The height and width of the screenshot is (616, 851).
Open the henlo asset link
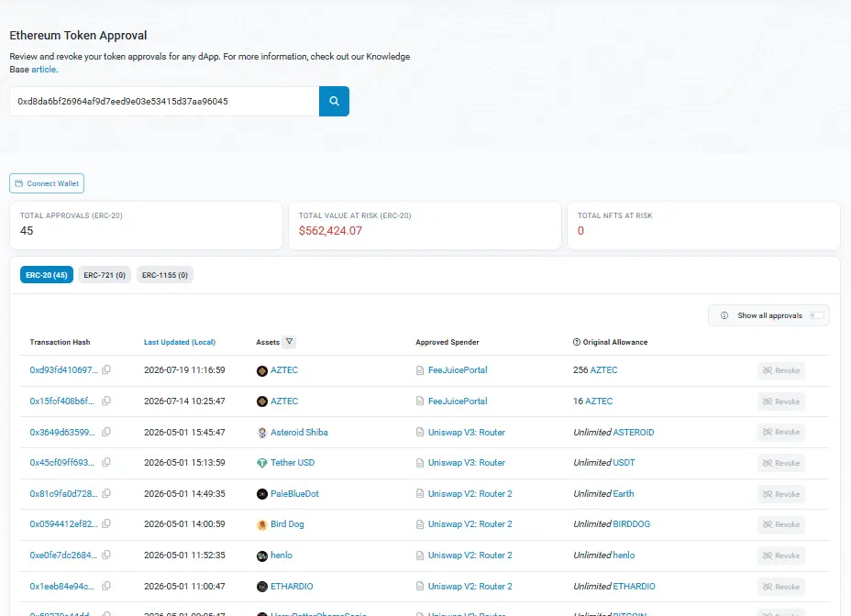282,555
